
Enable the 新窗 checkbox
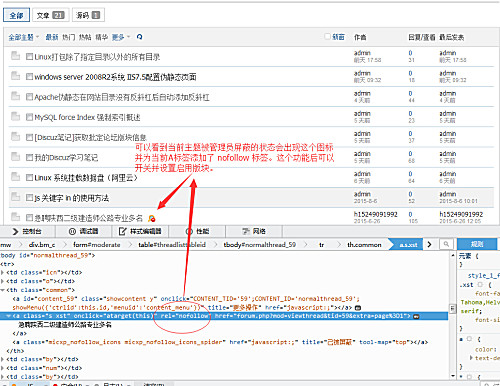(328, 36)
